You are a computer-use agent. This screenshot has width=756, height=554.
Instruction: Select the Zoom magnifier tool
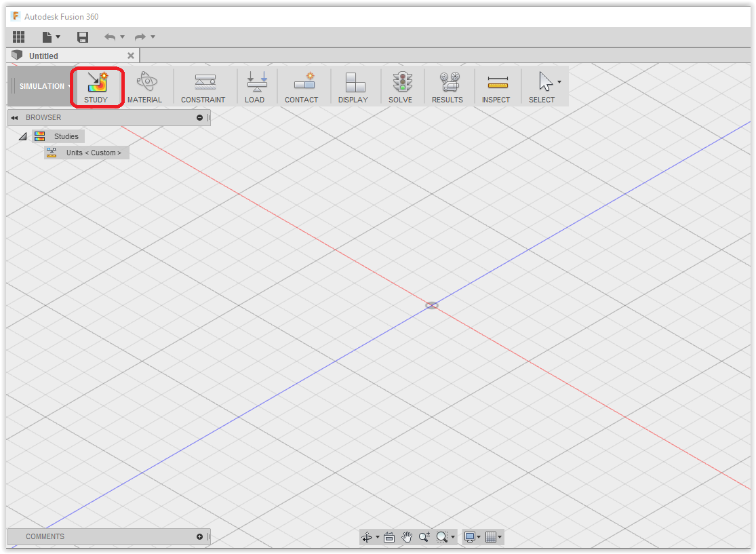pos(424,536)
